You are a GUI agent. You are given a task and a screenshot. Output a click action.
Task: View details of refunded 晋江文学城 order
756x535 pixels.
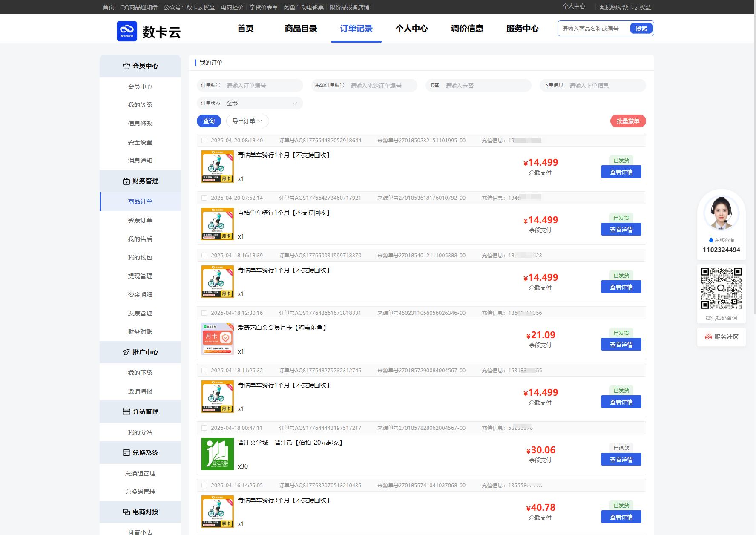pyautogui.click(x=621, y=460)
